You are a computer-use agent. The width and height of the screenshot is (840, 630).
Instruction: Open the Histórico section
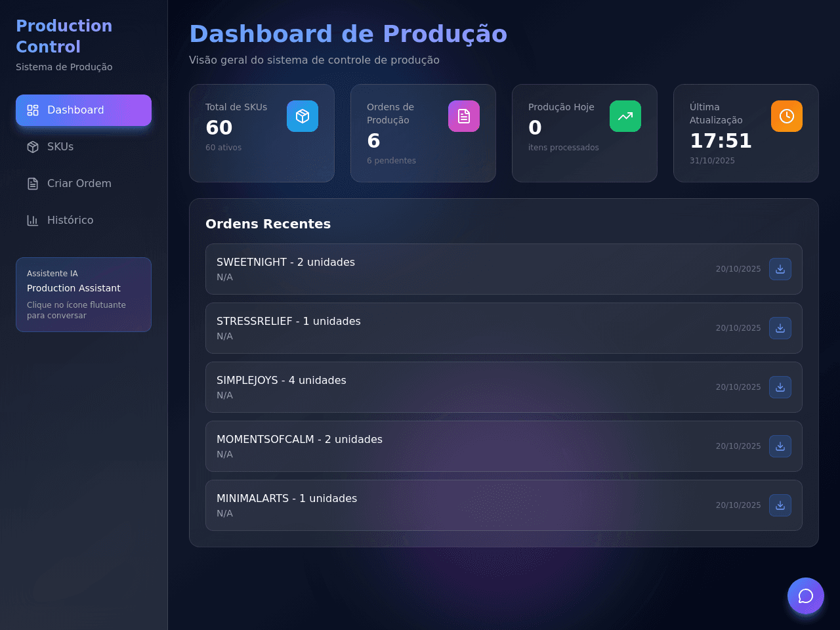(x=83, y=220)
